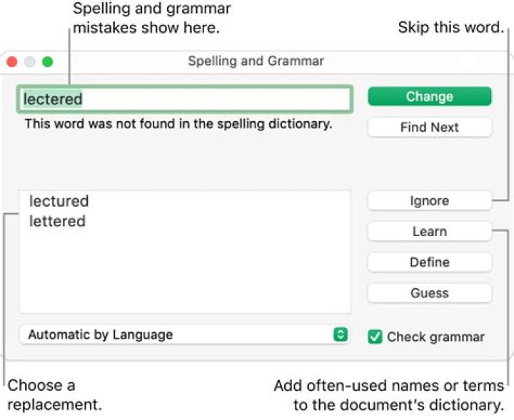
Task: Click the gray minimize window button
Action: [x=30, y=61]
